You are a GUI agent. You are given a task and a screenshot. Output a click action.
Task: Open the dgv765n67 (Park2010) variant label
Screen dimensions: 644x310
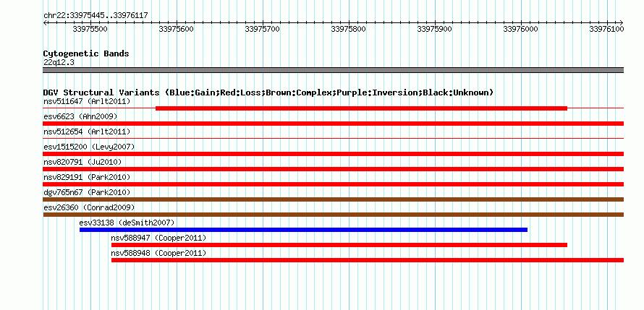click(x=87, y=192)
